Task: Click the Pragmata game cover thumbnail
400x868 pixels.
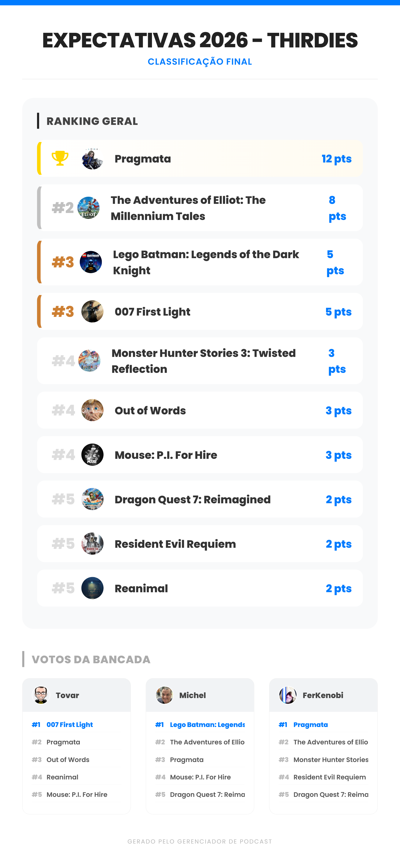Action: pos(92,158)
